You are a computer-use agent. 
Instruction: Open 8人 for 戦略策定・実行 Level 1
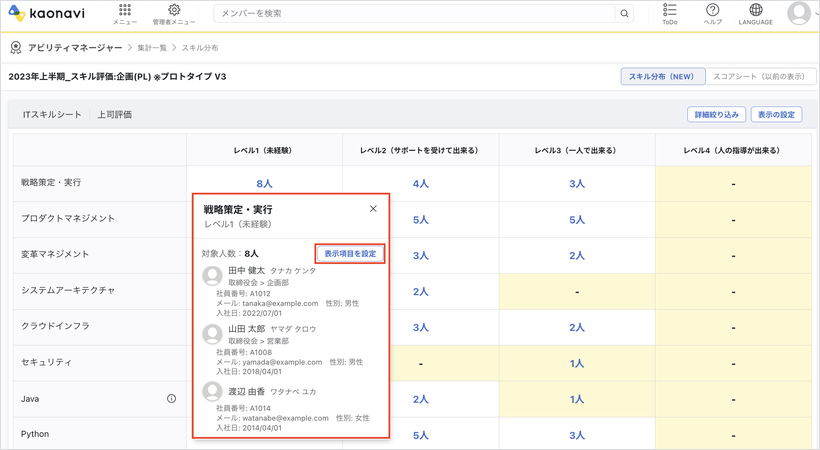pyautogui.click(x=264, y=184)
